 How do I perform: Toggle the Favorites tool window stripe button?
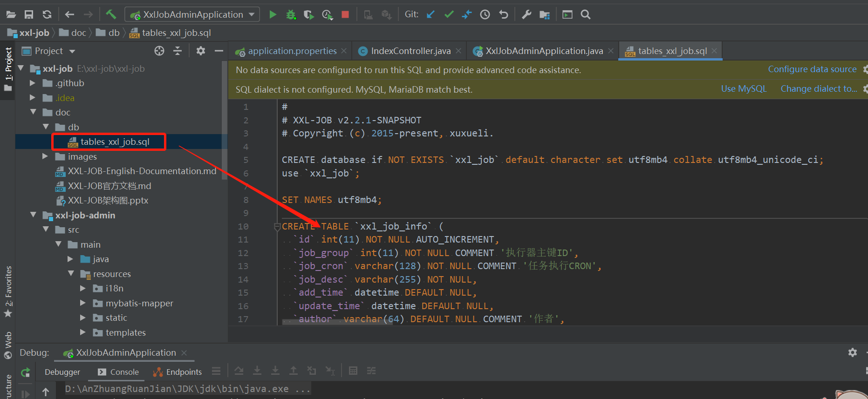click(8, 291)
